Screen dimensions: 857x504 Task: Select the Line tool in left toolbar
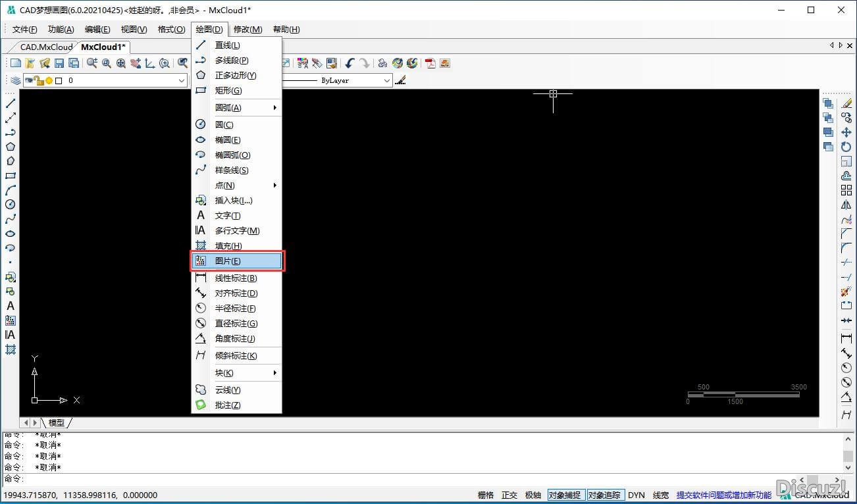click(11, 103)
